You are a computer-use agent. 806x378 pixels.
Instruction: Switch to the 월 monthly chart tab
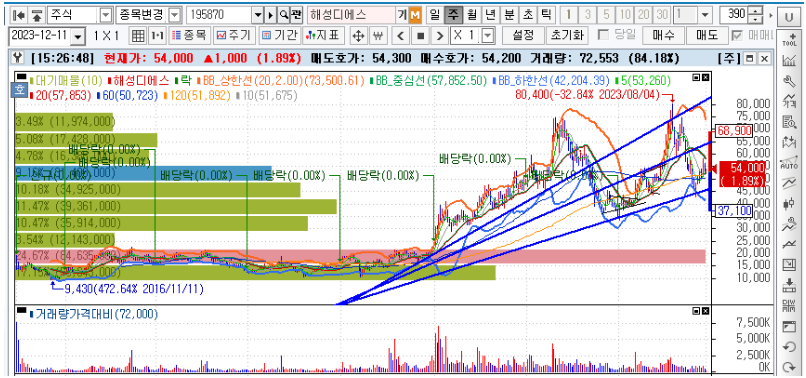point(471,15)
